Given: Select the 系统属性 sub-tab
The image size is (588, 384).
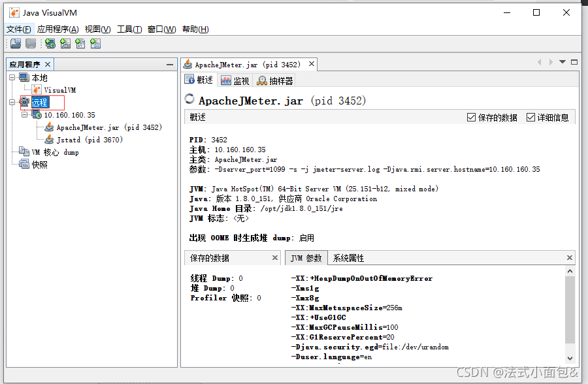Looking at the screenshot, I should (348, 257).
